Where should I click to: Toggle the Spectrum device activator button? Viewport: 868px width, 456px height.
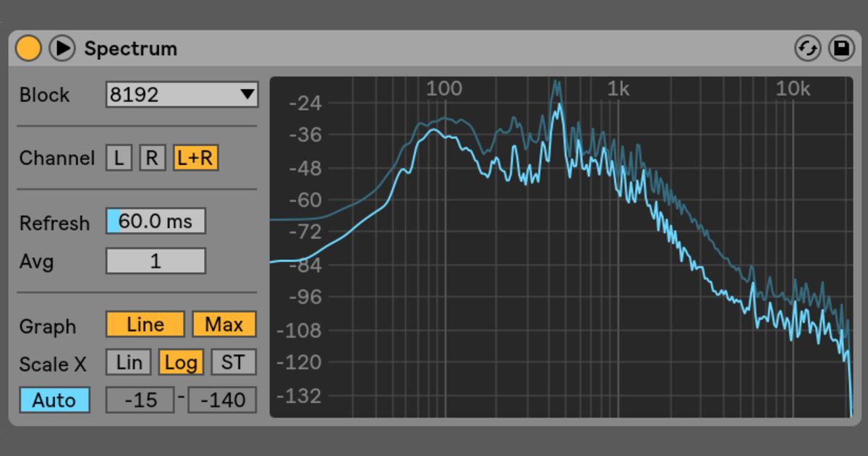(x=28, y=48)
